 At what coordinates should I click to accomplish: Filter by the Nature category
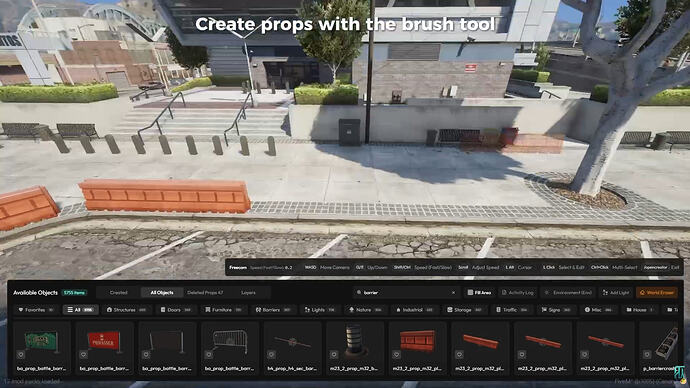tap(365, 310)
